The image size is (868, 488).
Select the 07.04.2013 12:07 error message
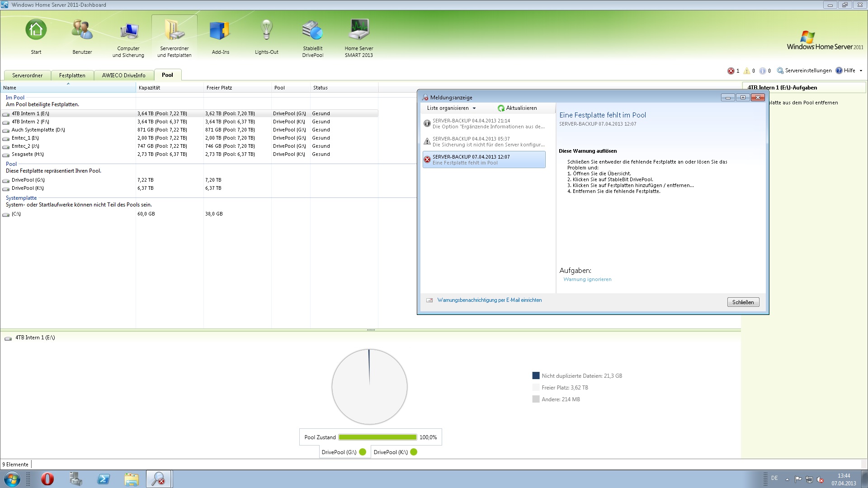(x=484, y=160)
